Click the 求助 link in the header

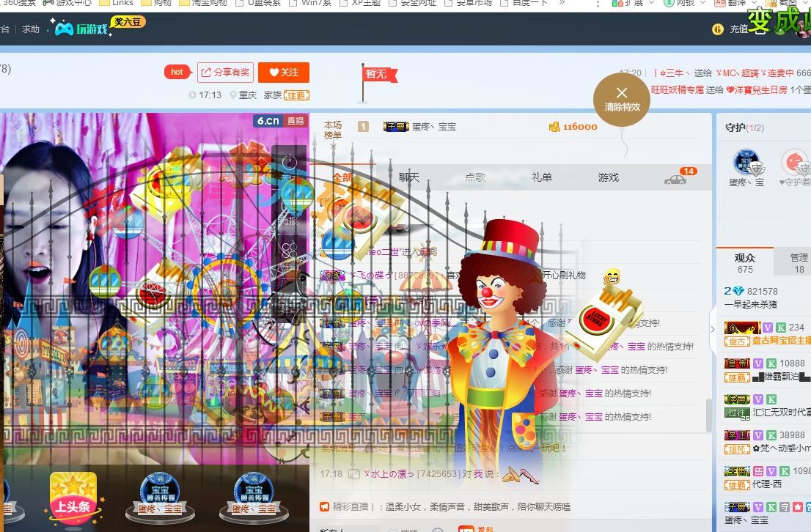[x=31, y=29]
